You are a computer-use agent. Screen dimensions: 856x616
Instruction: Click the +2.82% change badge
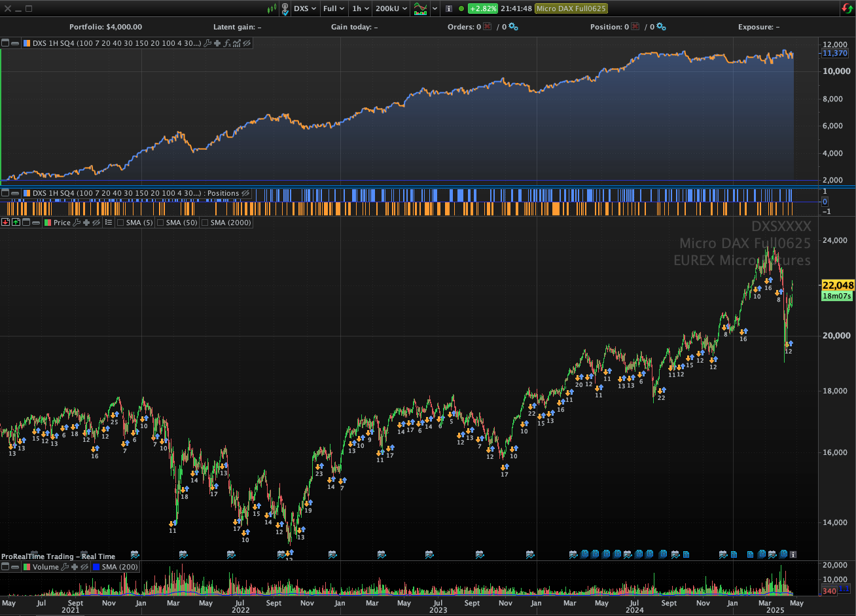(x=482, y=9)
